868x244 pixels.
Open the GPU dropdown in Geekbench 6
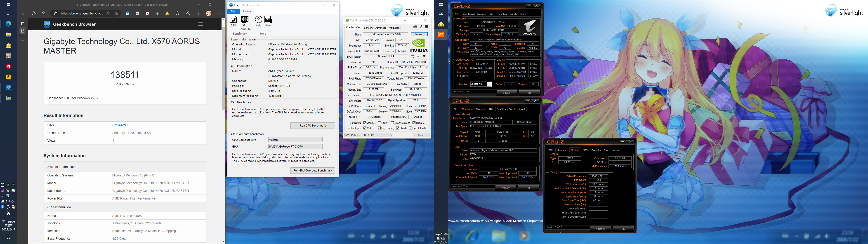coord(295,147)
